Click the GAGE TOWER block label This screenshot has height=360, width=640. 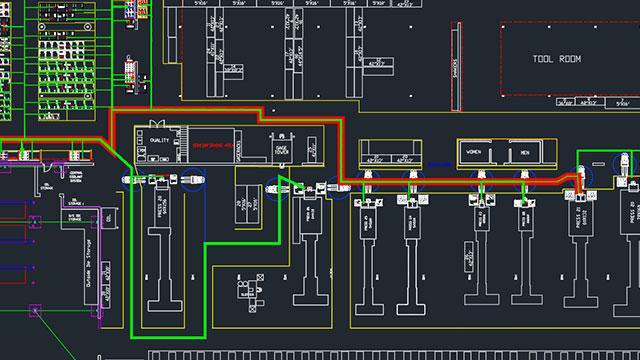282,150
